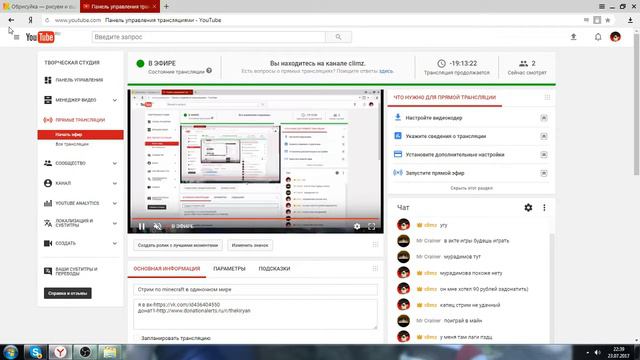Open the notifications bell
Viewport: 640px width, 360px height.
click(x=598, y=37)
